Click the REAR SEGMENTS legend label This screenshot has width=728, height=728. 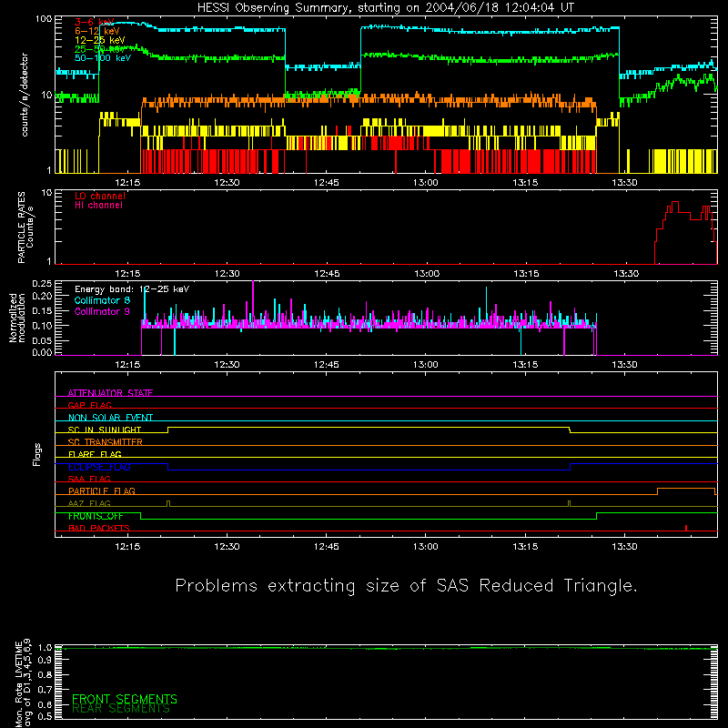(x=121, y=709)
